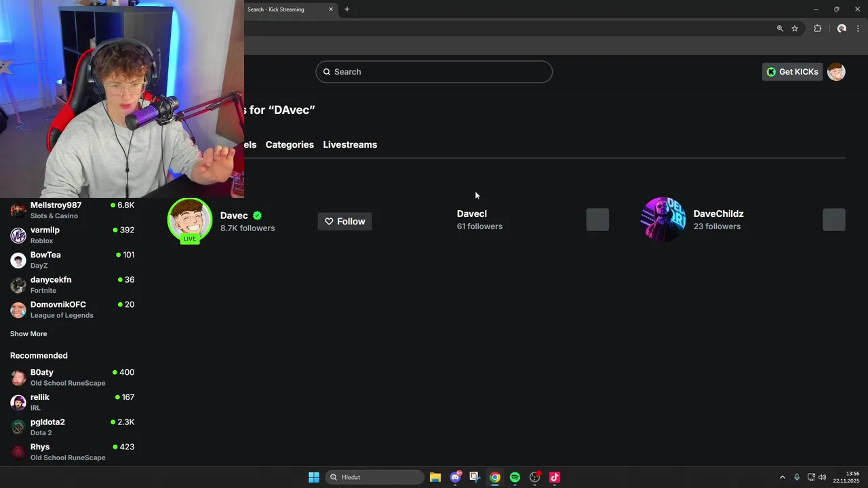
Task: Click the browser zoom magnifier icon
Action: coord(780,28)
